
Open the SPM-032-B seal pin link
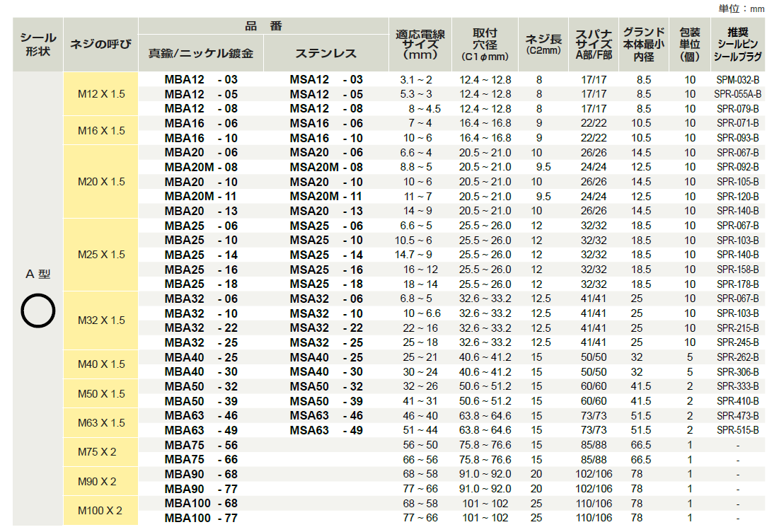tap(737, 80)
